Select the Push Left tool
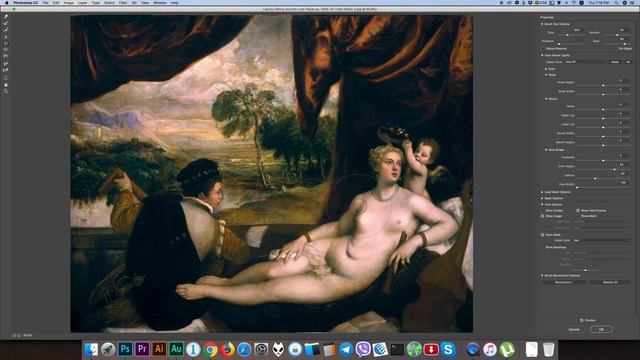 [6, 56]
